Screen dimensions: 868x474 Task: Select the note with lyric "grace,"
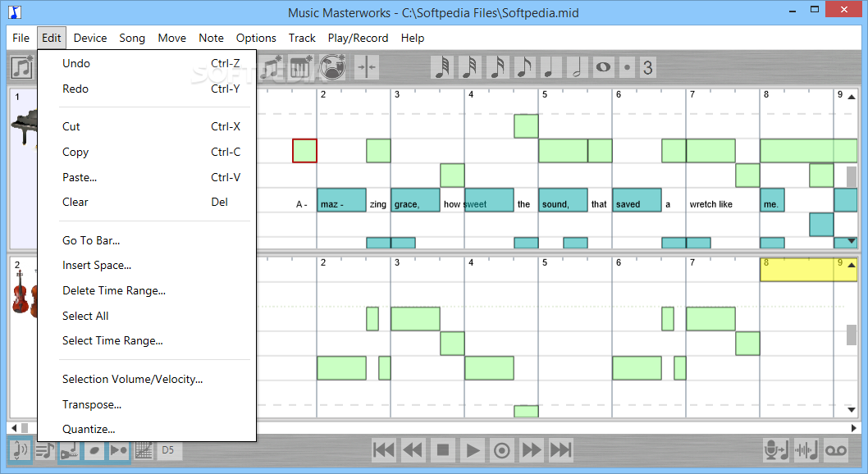click(415, 199)
